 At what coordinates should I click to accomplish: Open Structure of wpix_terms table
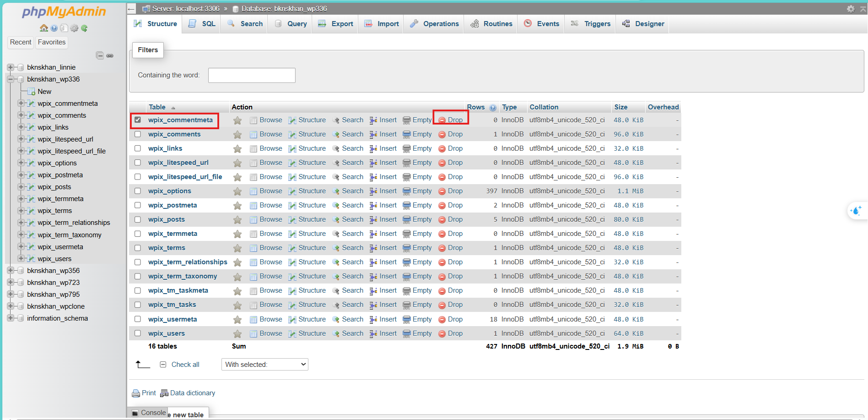(x=307, y=248)
